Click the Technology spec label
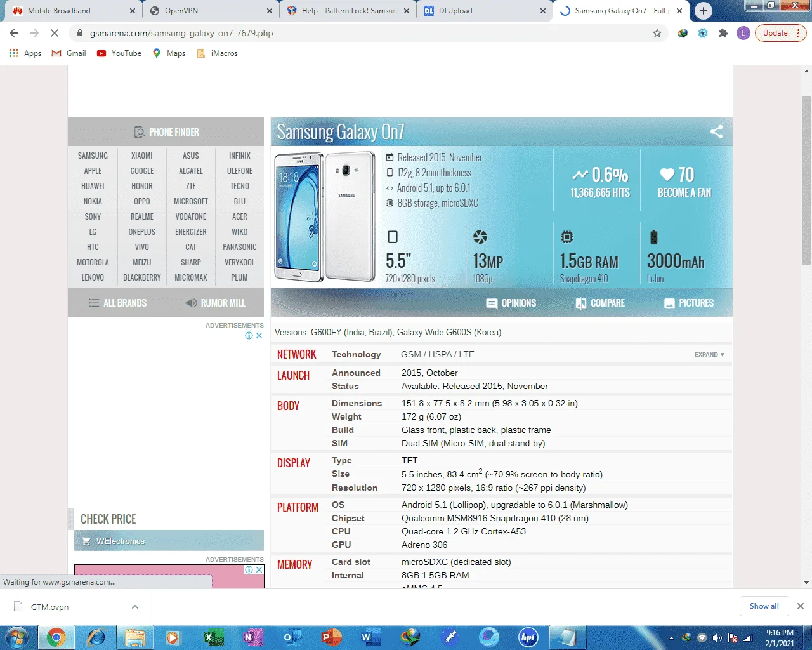 [x=356, y=354]
